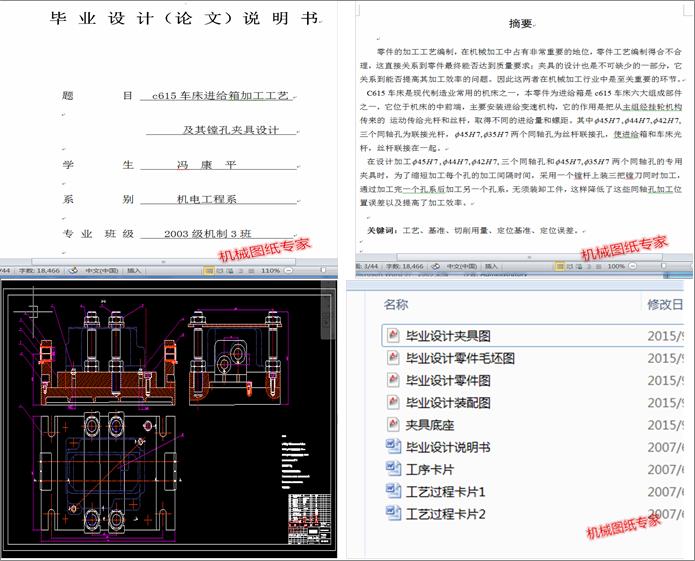Screen dimensions: 695x561
Task: Toggle 插入 insert mode in the right Word status bar
Action: 491,266
